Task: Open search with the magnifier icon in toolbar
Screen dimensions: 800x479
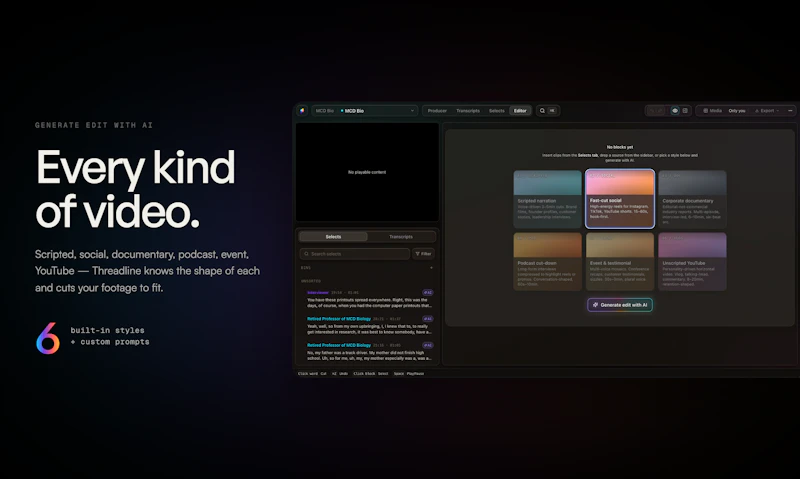Action: tap(542, 111)
